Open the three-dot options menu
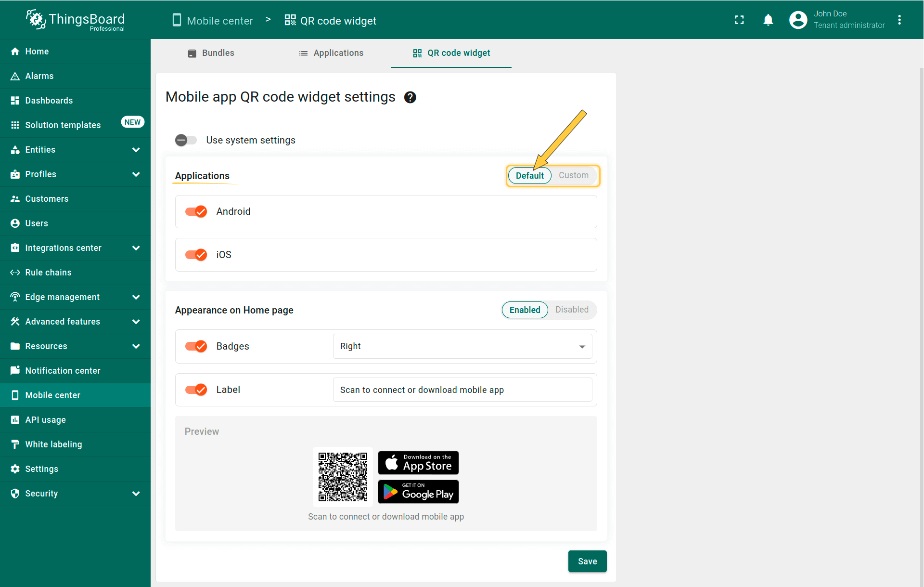Image resolution: width=924 pixels, height=587 pixels. tap(899, 20)
